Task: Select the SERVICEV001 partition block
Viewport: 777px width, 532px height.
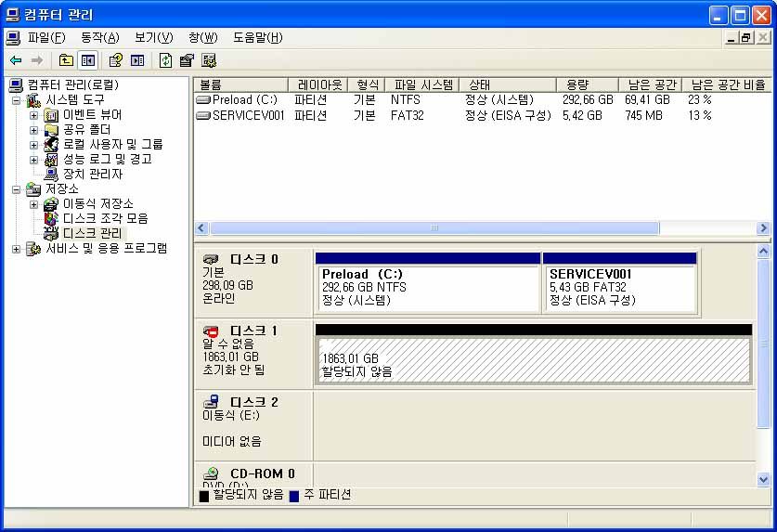Action: 620,282
